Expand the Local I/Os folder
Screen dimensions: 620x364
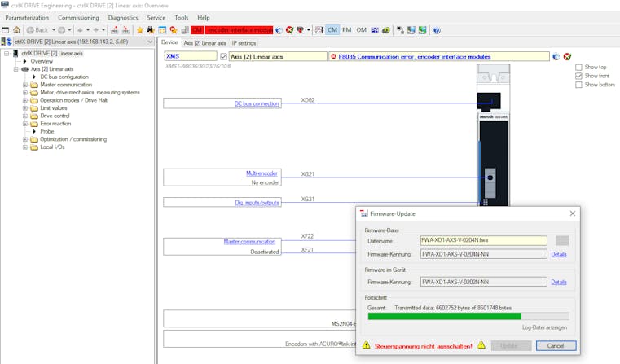tap(25, 147)
